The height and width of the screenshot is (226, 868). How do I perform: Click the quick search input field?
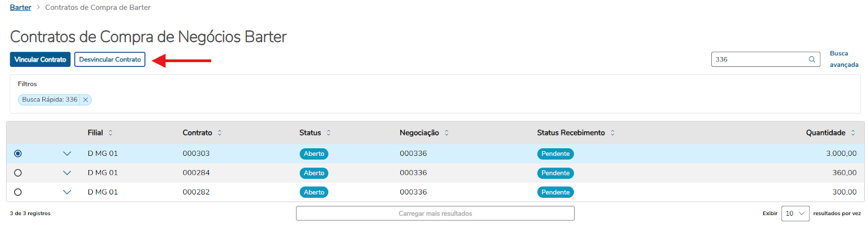tap(758, 59)
